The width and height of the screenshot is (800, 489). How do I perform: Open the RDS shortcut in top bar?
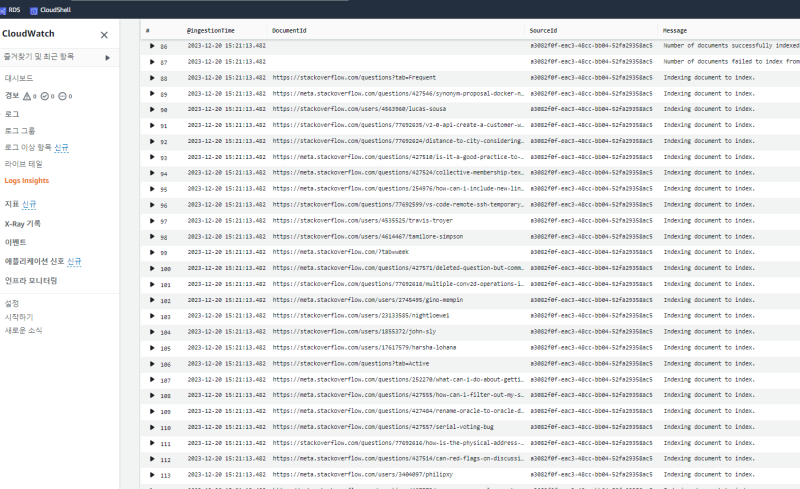[10, 10]
